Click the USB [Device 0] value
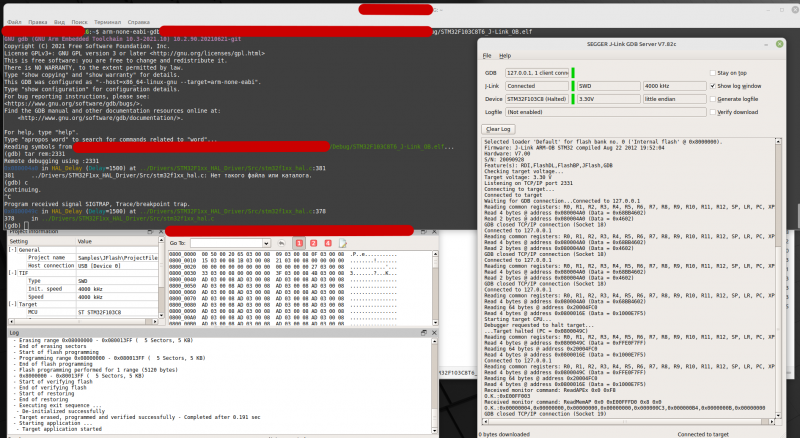The image size is (800, 438). 99,266
